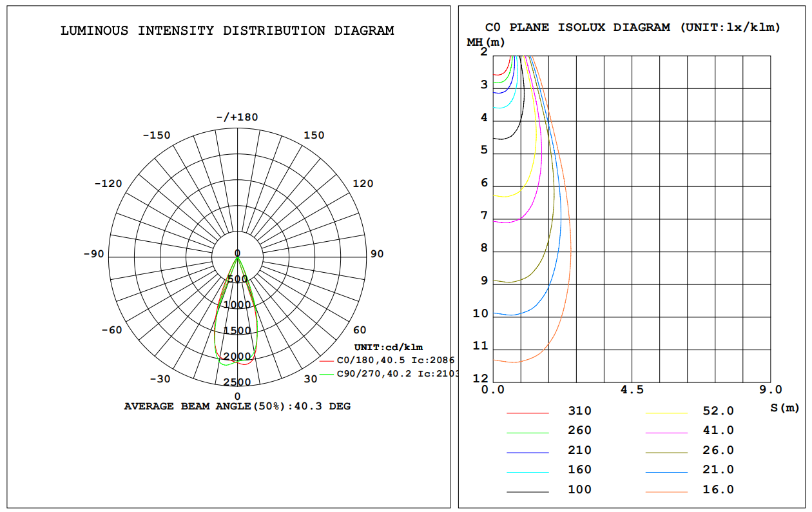The image size is (812, 512).
Task: Click the S(m) axis label
Action: click(784, 408)
